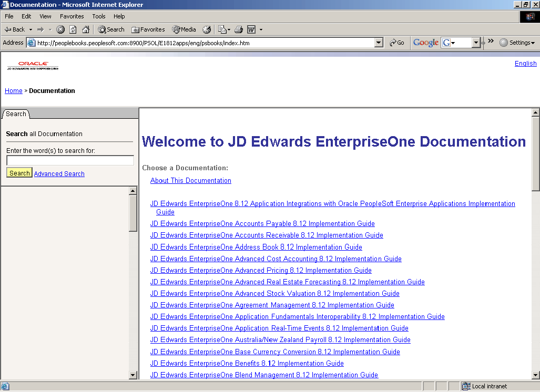Click the Forward arrow toolbar button
540x392 pixels.
[40, 29]
